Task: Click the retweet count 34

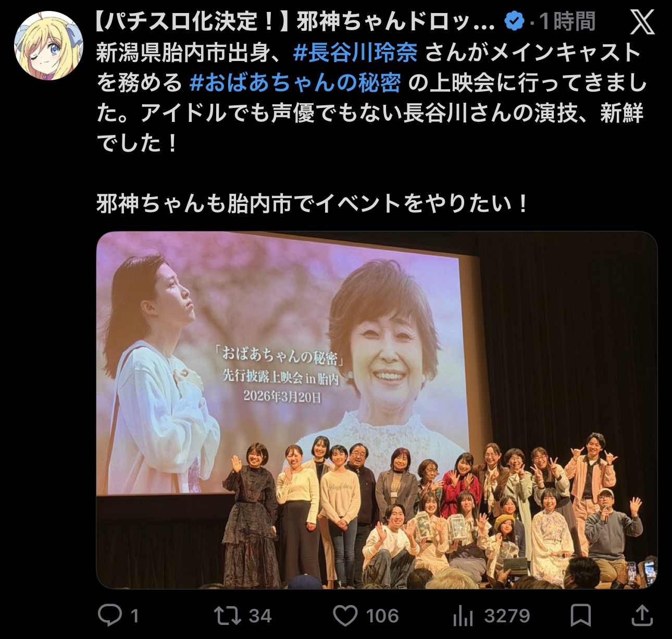Action: (x=260, y=616)
